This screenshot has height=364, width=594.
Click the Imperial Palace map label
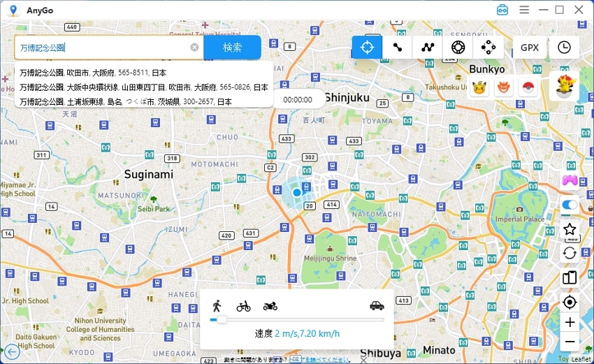(520, 219)
